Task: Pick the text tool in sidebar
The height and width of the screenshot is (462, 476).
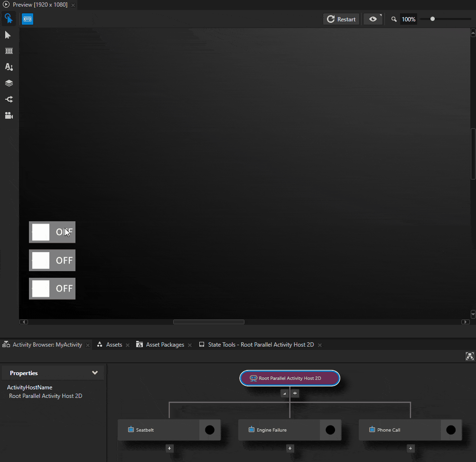Action: point(9,67)
